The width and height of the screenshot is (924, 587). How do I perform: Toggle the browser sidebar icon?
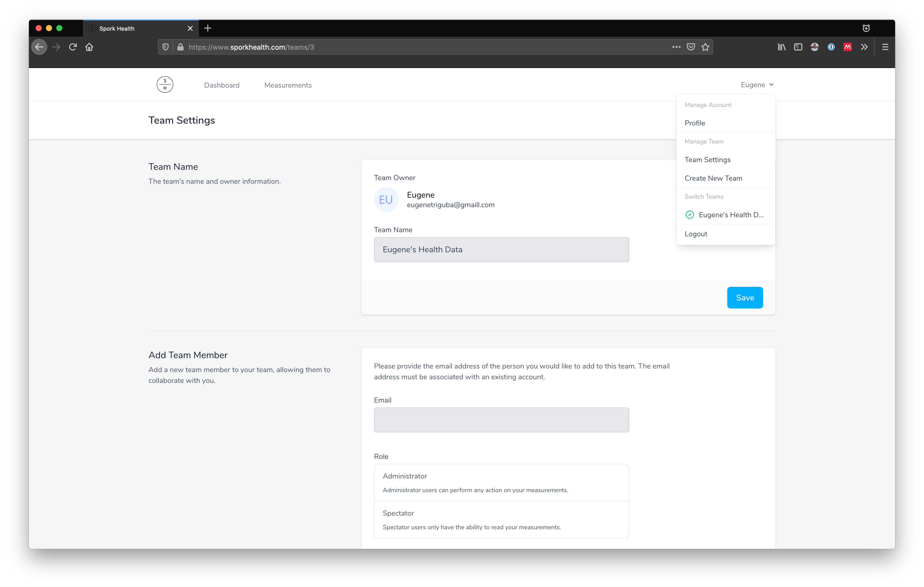798,47
